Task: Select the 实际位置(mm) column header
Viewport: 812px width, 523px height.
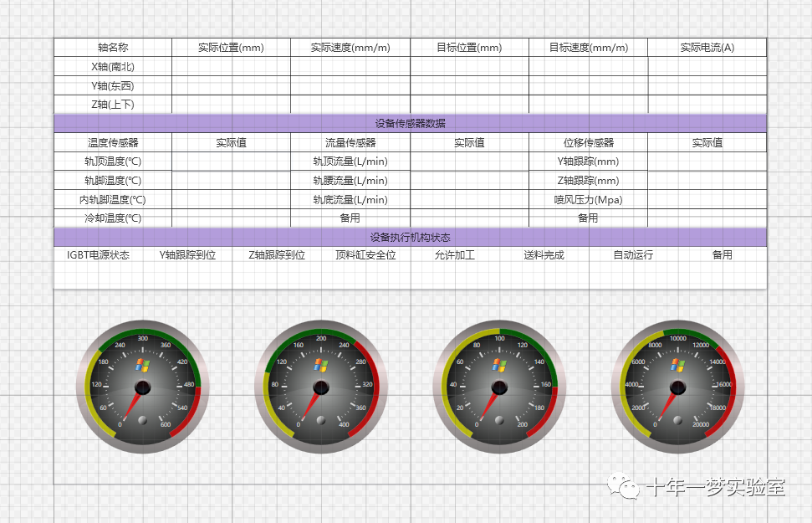Action: pyautogui.click(x=232, y=48)
